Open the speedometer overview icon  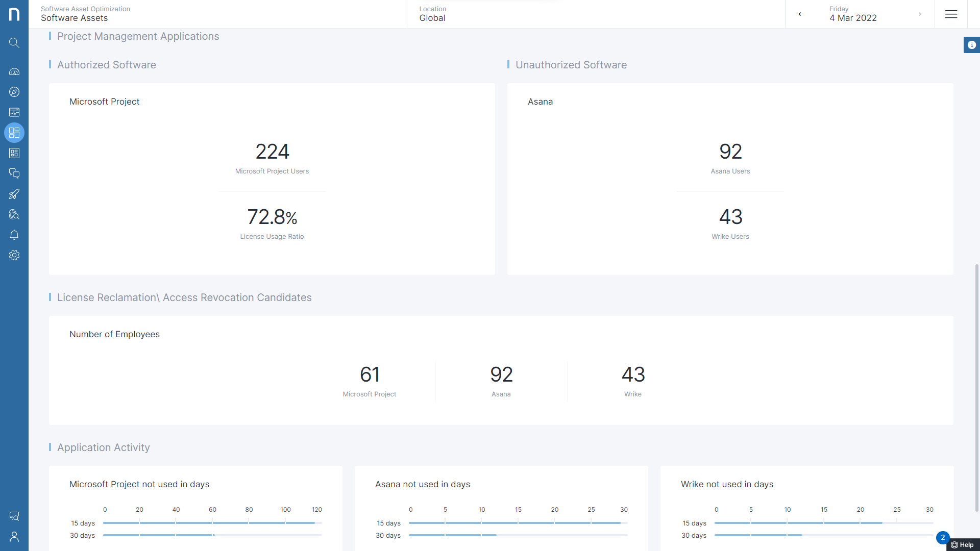pos(14,71)
